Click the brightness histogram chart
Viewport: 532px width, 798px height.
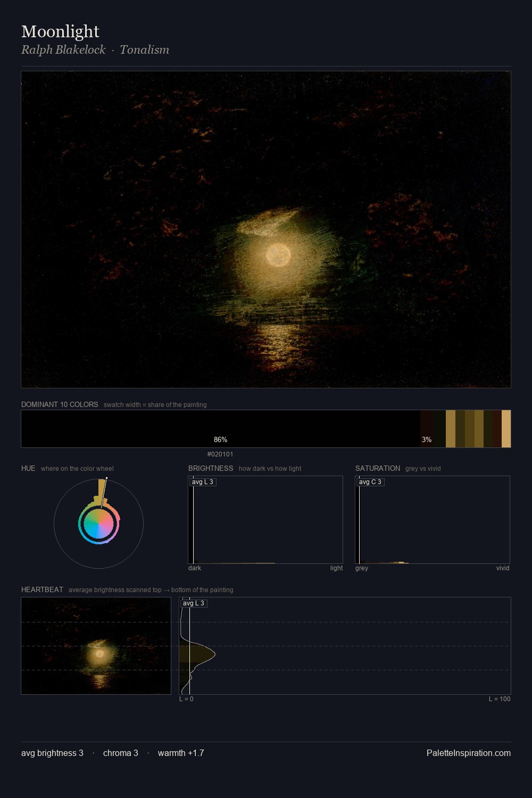point(265,520)
